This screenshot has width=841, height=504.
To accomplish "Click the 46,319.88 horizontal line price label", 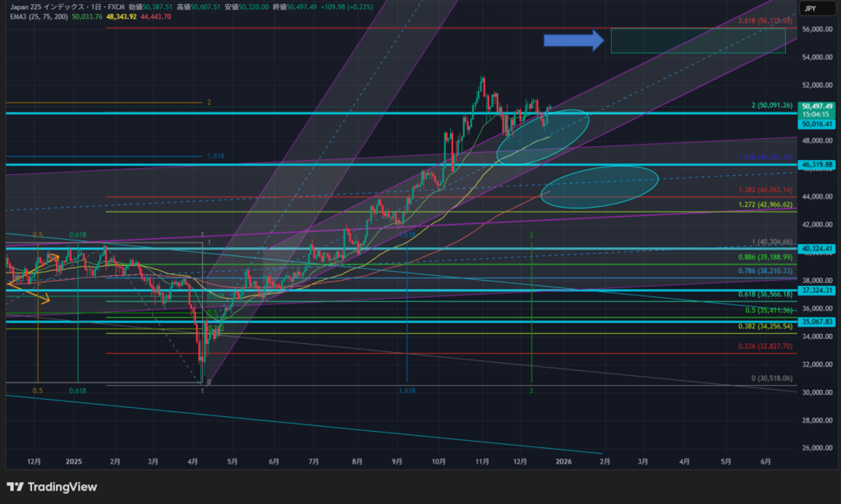I will click(818, 165).
